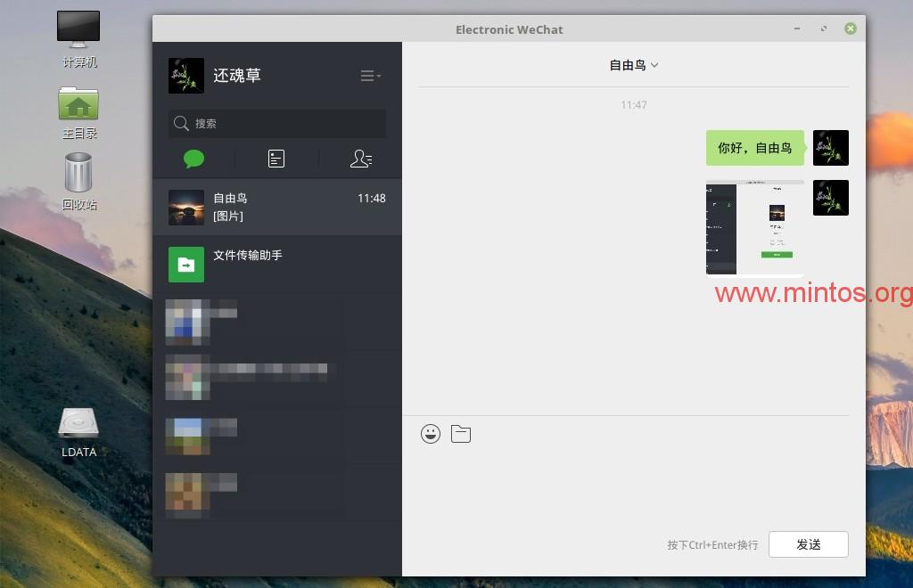Click the 发送 send button

pos(808,544)
